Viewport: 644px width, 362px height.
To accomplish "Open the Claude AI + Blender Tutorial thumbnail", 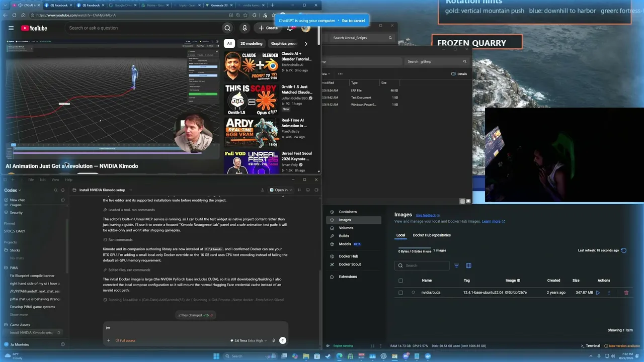I will pos(251,66).
